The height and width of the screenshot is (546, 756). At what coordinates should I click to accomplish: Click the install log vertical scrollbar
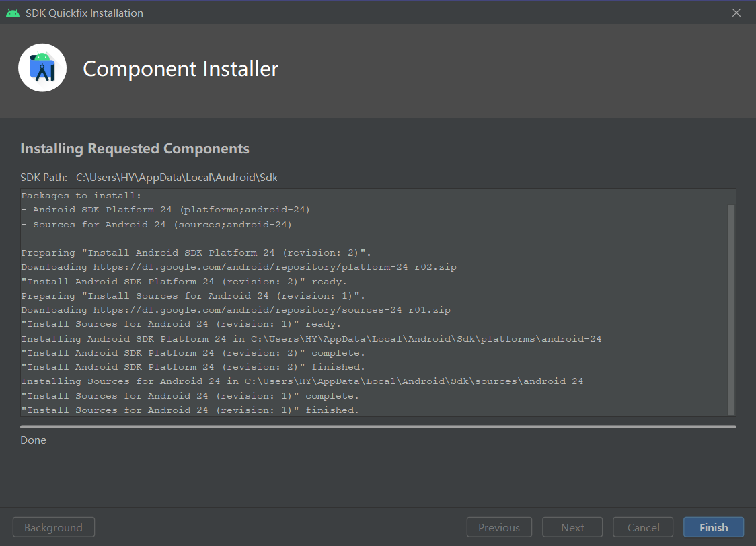coord(731,309)
